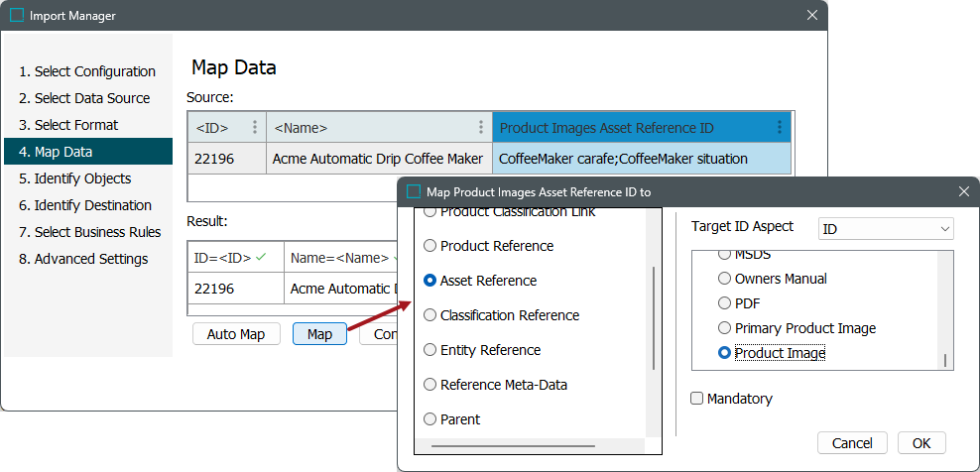Screen dimensions: 980x472
Task: Click the Map dialog title icon
Action: 414,191
